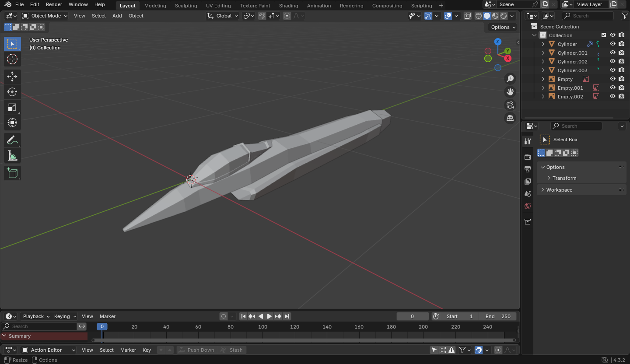630x364 pixels.
Task: Collapse the Collection tree row
Action: click(x=534, y=35)
